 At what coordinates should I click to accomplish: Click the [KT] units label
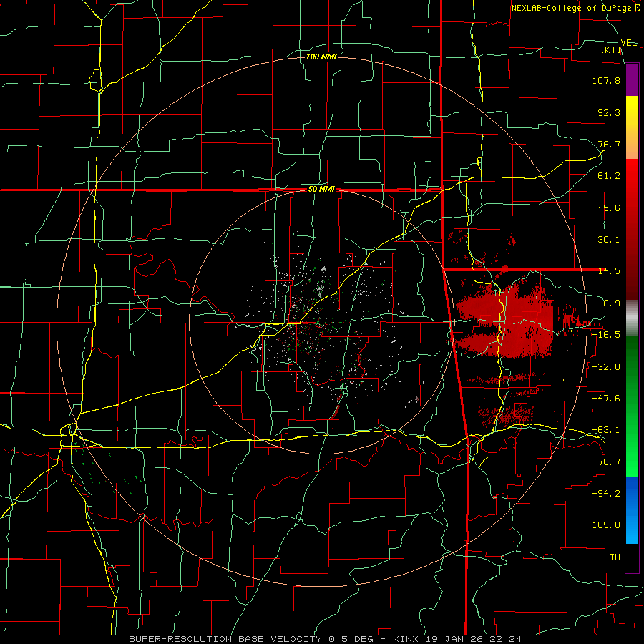tap(610, 49)
